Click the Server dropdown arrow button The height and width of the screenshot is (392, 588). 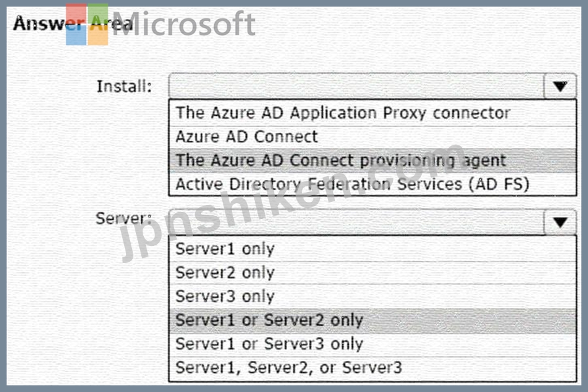560,222
